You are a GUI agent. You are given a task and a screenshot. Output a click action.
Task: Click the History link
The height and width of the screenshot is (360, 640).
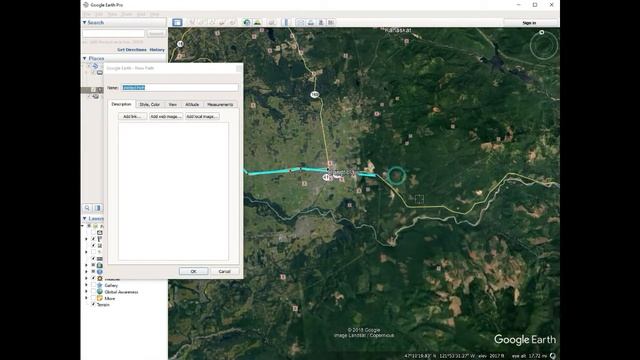[x=157, y=50]
